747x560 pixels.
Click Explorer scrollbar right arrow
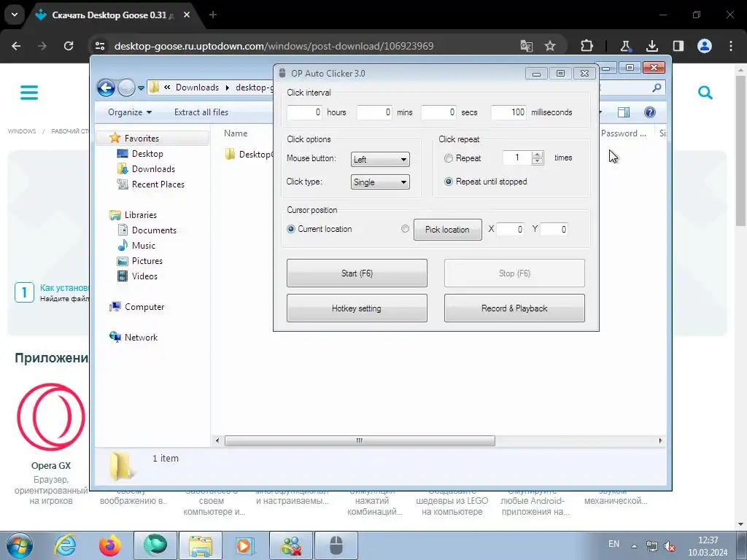(660, 441)
